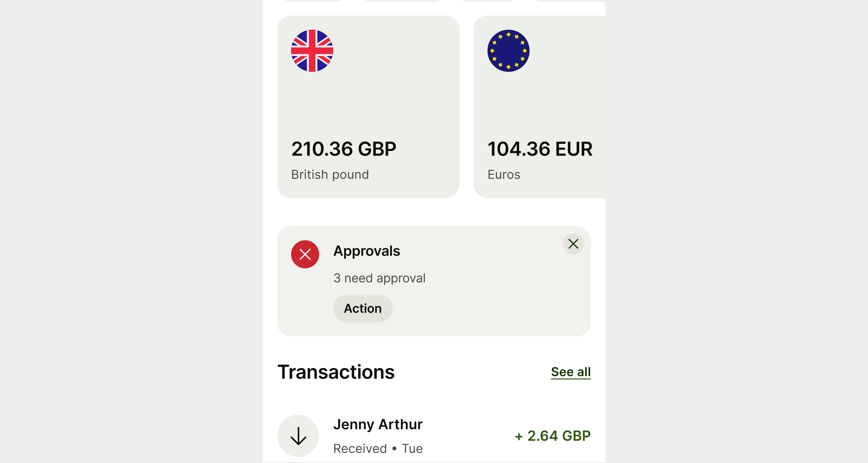Click the Euros currency label

(x=504, y=175)
